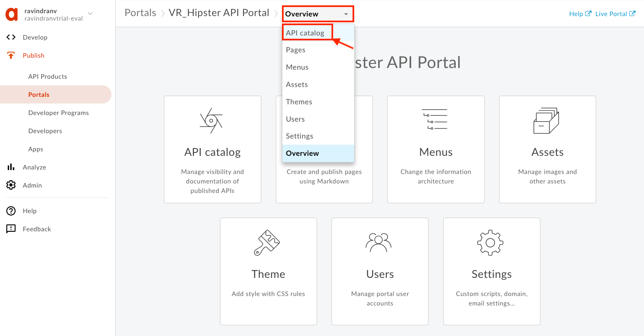
Task: Click the Develop code brackets icon
Action: coord(11,37)
